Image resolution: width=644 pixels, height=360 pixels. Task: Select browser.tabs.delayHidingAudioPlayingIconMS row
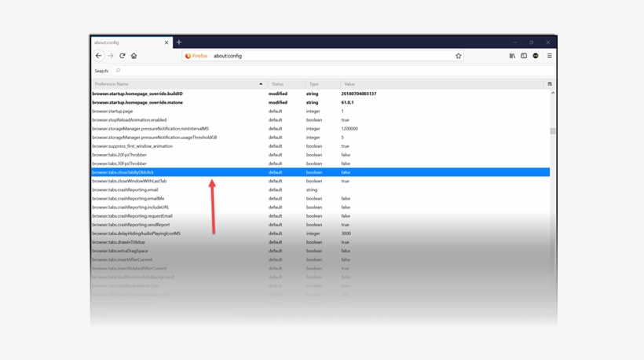[320, 233]
